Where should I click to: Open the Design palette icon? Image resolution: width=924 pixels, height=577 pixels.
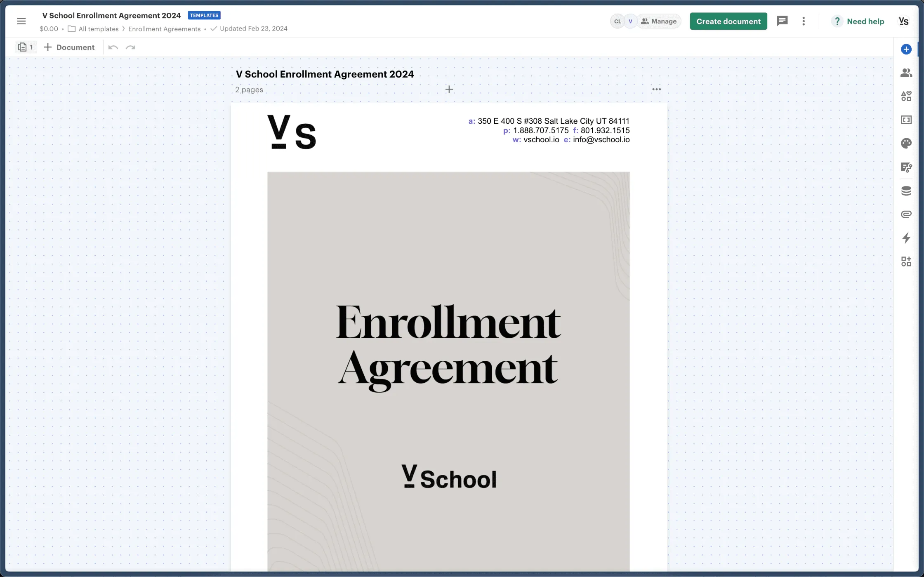pos(906,144)
